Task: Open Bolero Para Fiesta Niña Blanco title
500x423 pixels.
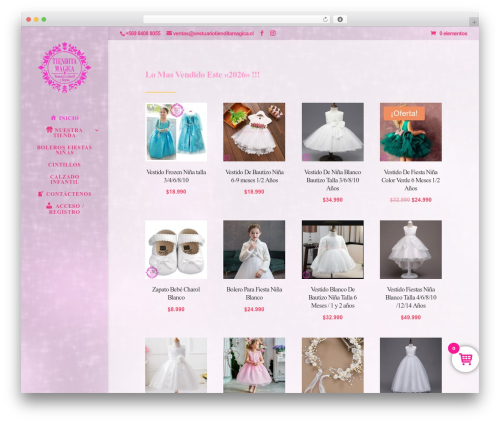Action: pyautogui.click(x=254, y=293)
